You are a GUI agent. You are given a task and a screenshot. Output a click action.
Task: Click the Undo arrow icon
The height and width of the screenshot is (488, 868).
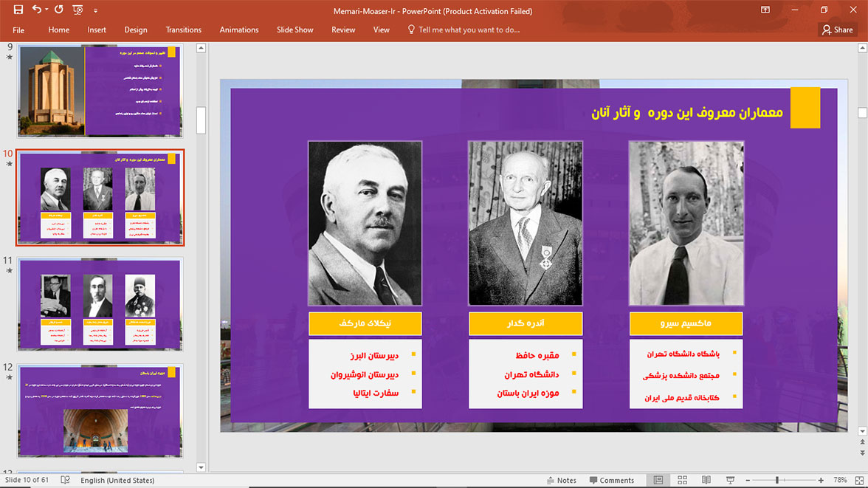click(x=37, y=10)
